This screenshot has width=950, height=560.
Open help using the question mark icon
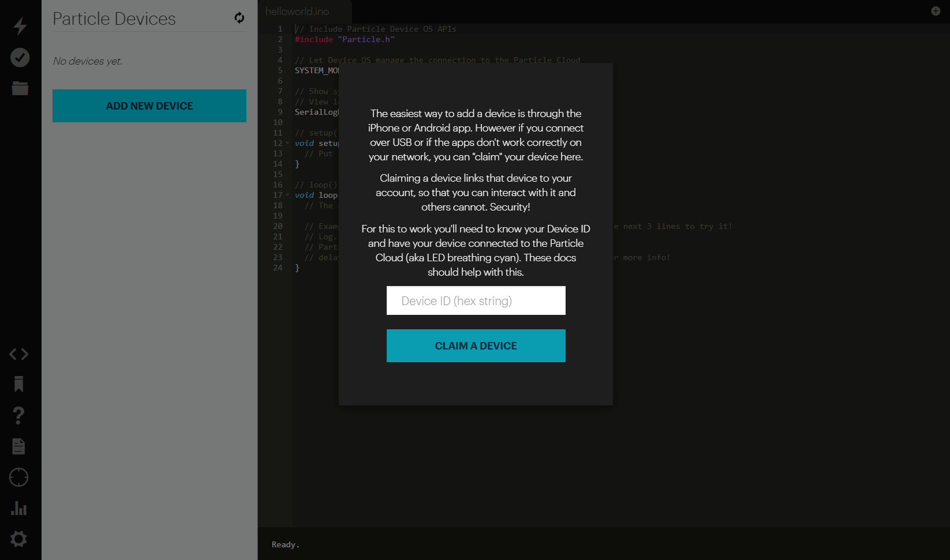point(18,415)
